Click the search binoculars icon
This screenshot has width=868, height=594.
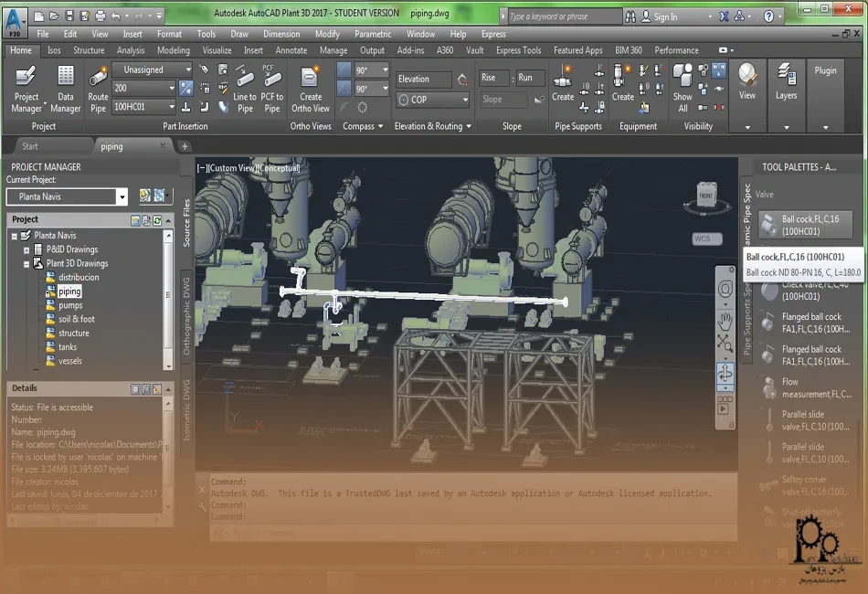pos(630,16)
